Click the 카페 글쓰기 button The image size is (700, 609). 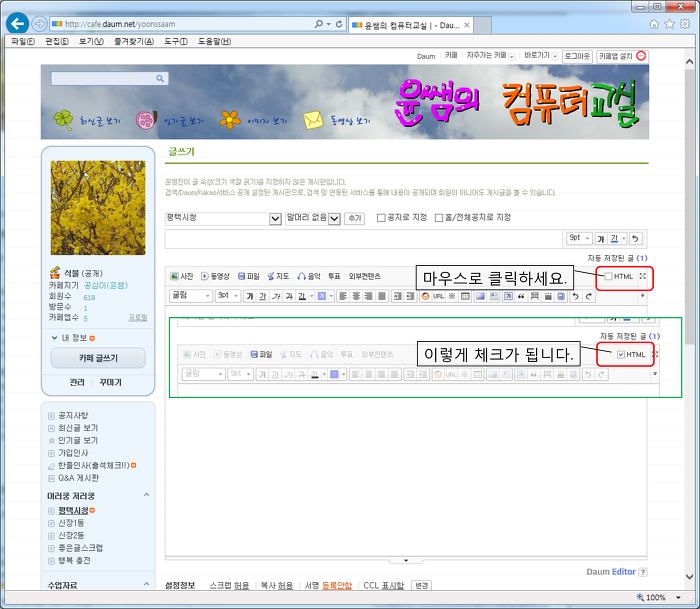pos(98,358)
